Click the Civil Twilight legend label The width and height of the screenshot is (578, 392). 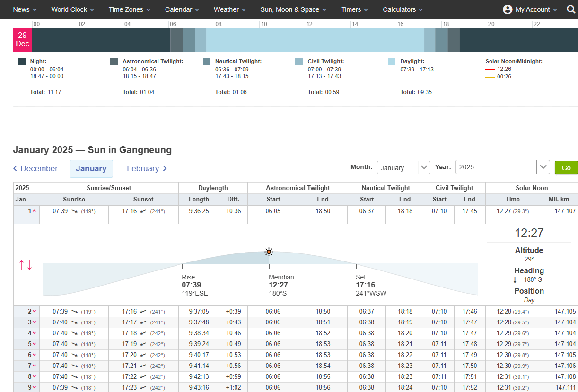point(326,61)
